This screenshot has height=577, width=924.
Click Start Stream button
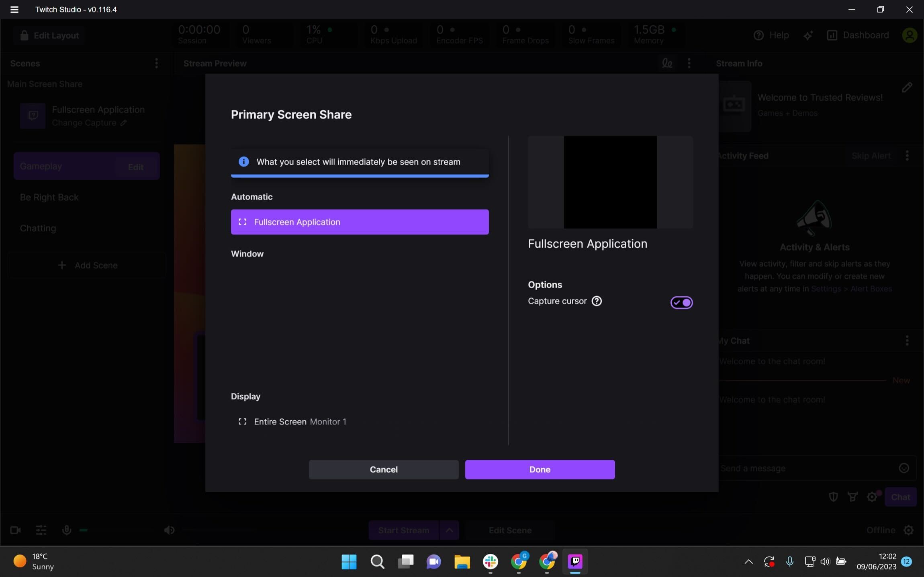[x=404, y=530]
